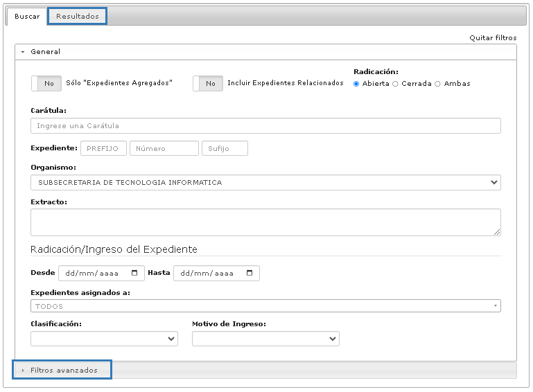Select the Abierta radicación option
Viewport: 533px width, 392px height.
click(356, 84)
